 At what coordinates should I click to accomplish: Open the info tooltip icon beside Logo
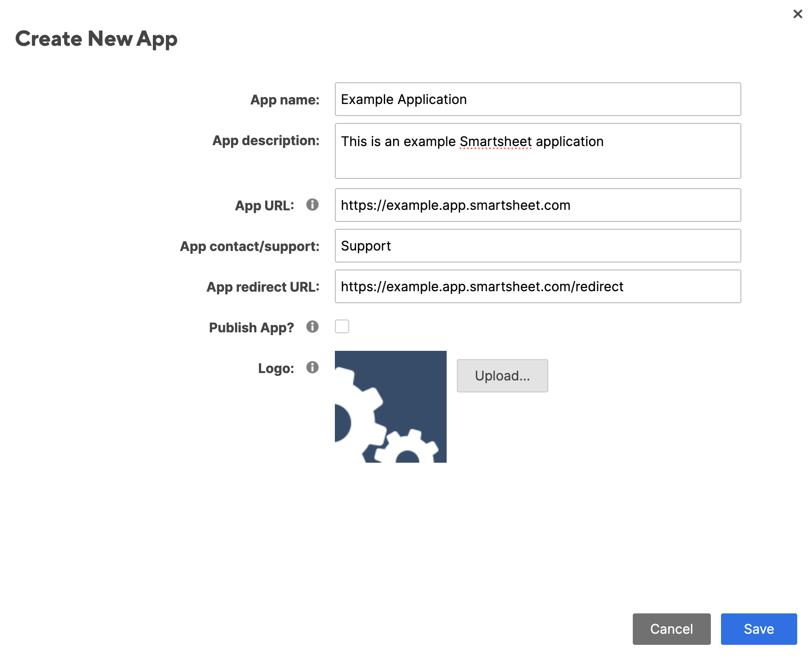(312, 367)
